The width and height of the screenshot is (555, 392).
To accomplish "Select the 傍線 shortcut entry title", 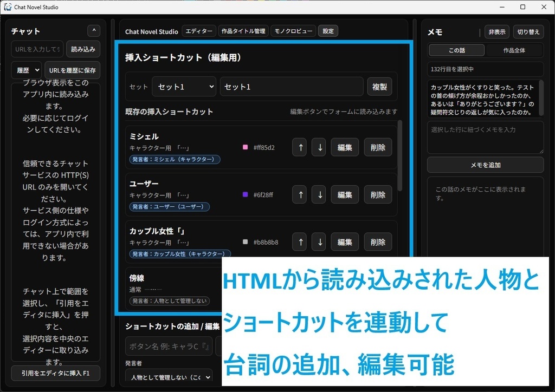I will point(137,278).
